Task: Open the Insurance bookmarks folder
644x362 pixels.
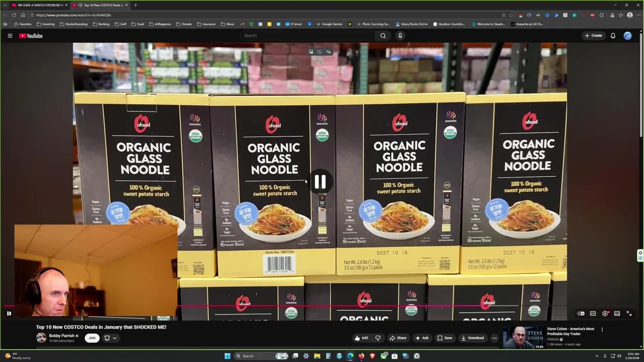Action: click(x=206, y=24)
